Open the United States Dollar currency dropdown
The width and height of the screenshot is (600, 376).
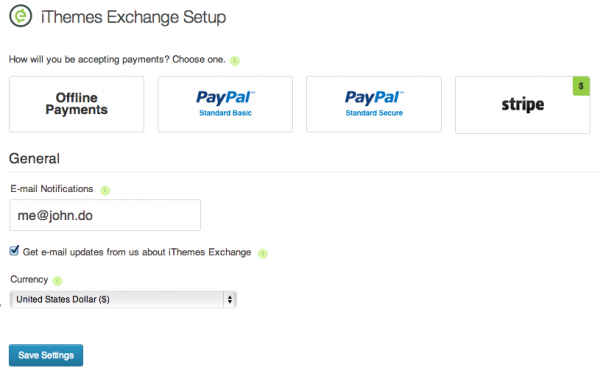click(123, 299)
